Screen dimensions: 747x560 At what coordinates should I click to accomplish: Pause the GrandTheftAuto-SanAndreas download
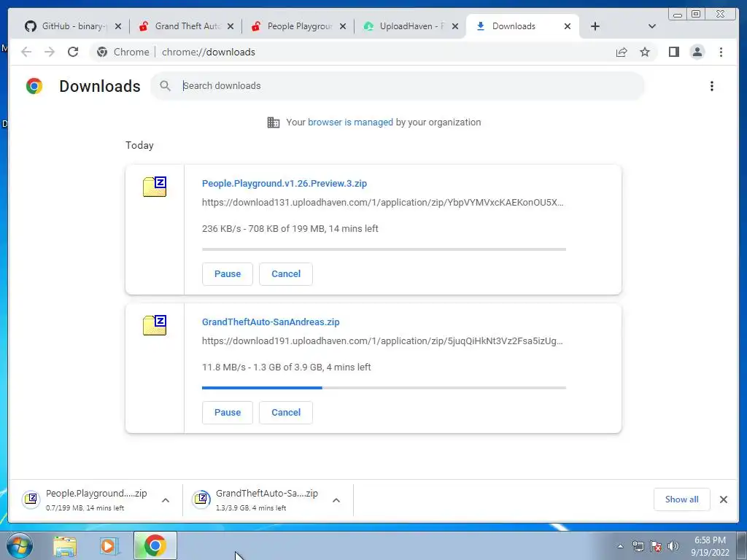[x=228, y=413]
